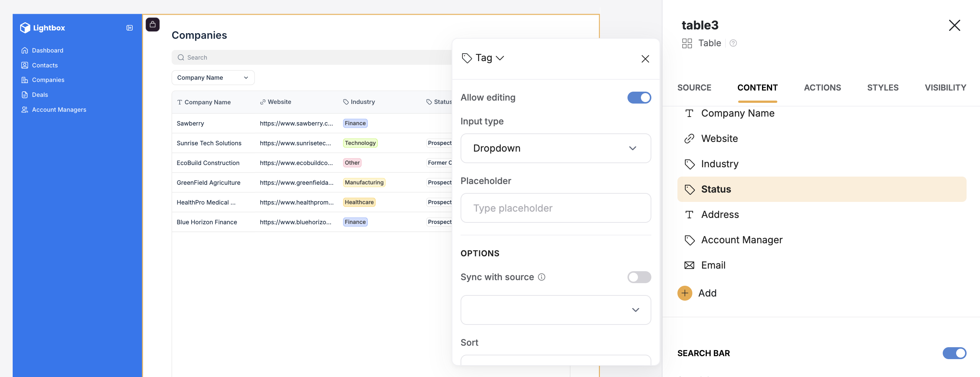Click the Deals document icon
980x377 pixels.
(x=25, y=95)
